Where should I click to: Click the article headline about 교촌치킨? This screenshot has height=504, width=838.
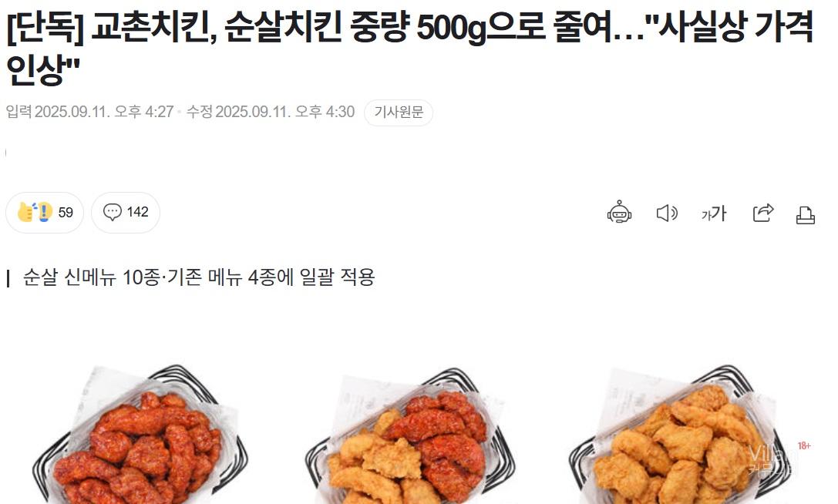pos(410,48)
